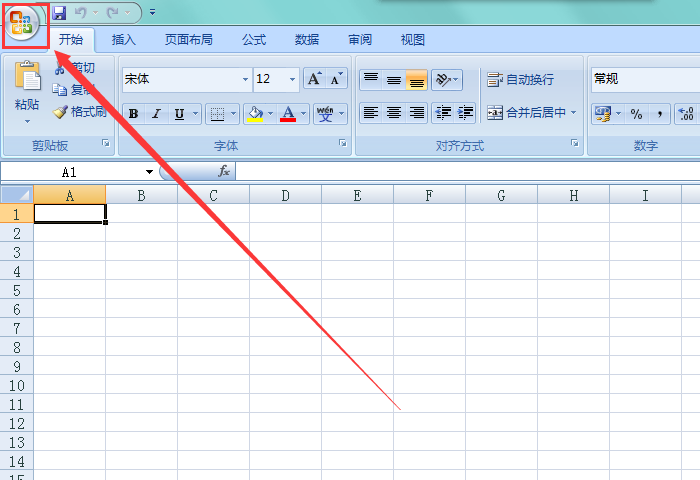
Task: Increase indent
Action: [465, 113]
